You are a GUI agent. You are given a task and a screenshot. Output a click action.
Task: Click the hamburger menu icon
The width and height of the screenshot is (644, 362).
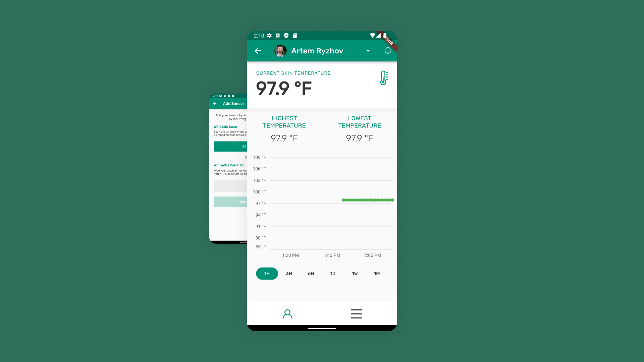pyautogui.click(x=357, y=314)
